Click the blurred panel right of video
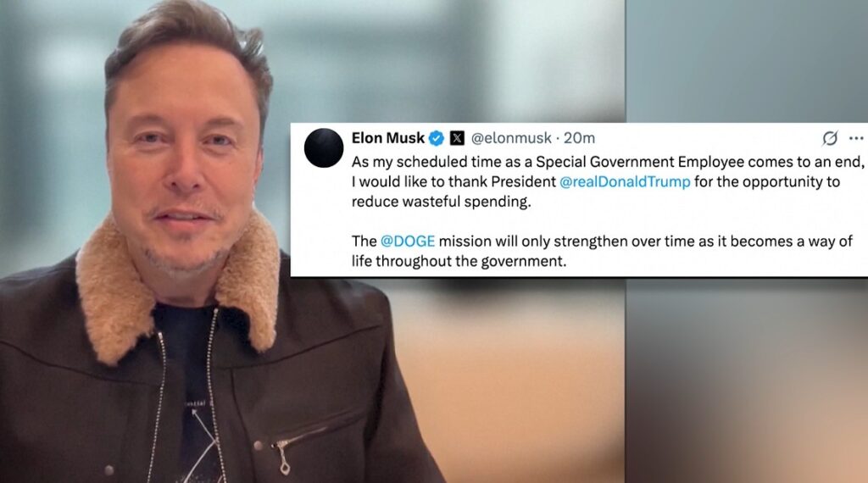The width and height of the screenshot is (868, 483). [746, 382]
